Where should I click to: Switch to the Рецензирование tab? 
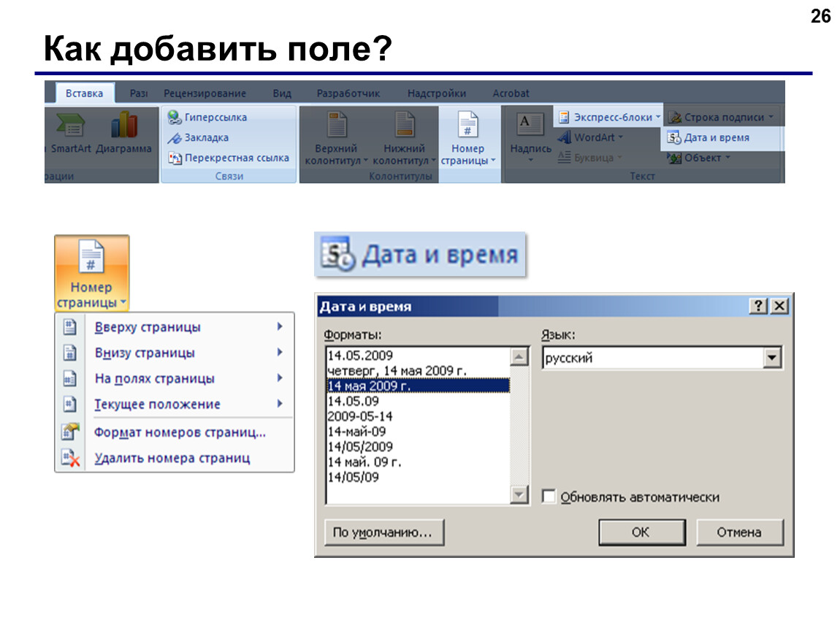click(x=205, y=93)
